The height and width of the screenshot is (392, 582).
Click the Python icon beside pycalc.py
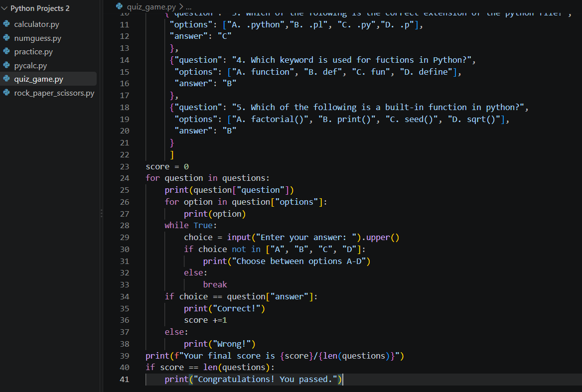pos(6,65)
